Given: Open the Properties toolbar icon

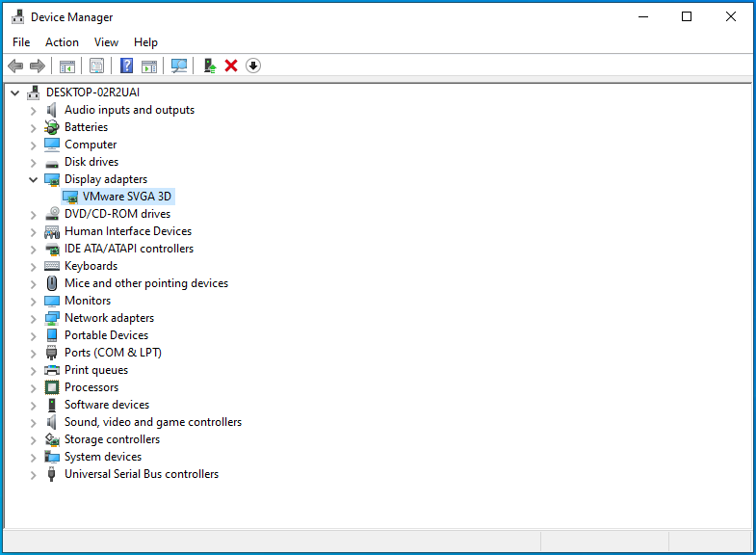Looking at the screenshot, I should (x=96, y=66).
